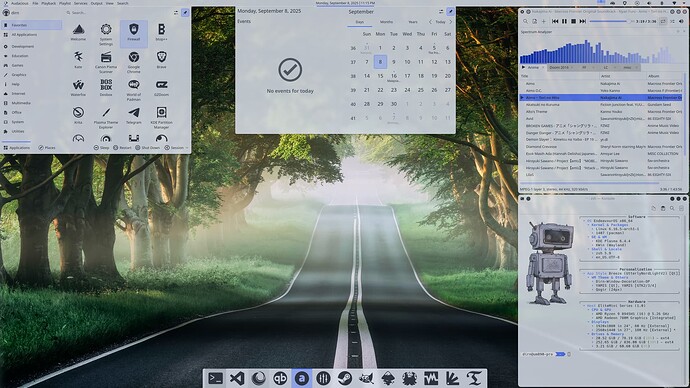Select Development category in launcher

click(31, 46)
